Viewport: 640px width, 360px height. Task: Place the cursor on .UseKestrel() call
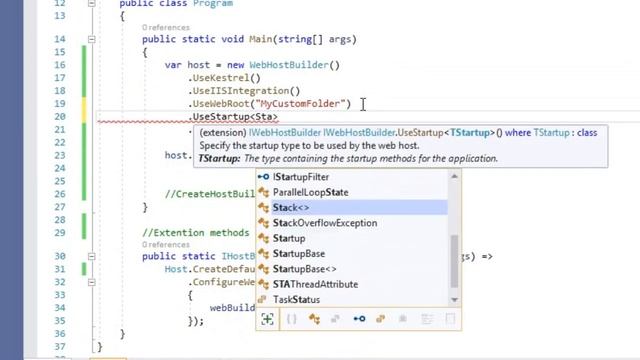[x=224, y=78]
